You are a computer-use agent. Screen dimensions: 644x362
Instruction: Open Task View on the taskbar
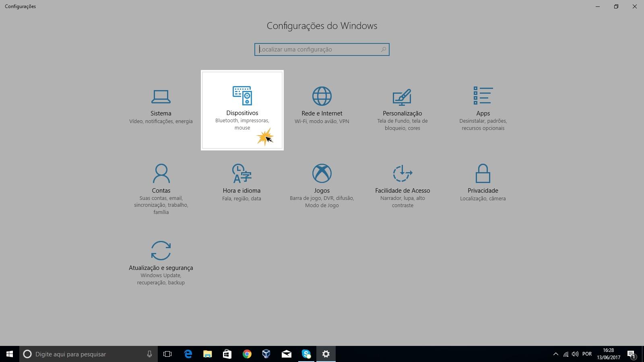pos(167,354)
